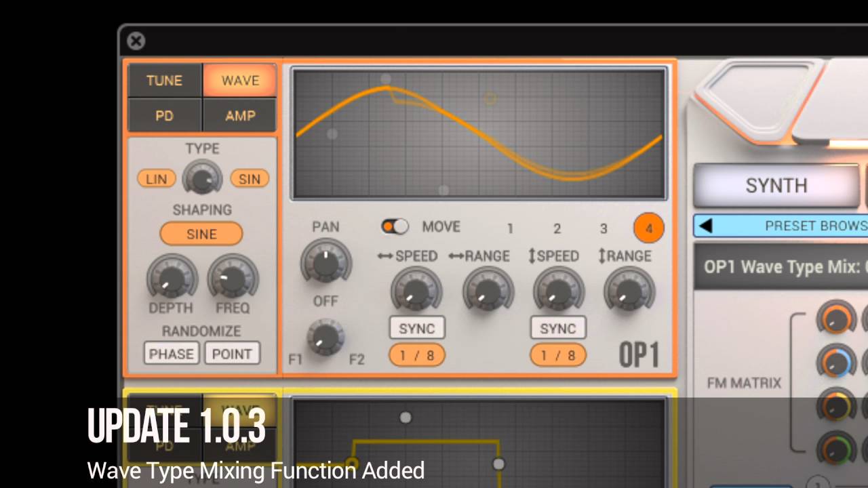Select the SIN wave type
Viewport: 868px width, 488px height.
coord(250,179)
